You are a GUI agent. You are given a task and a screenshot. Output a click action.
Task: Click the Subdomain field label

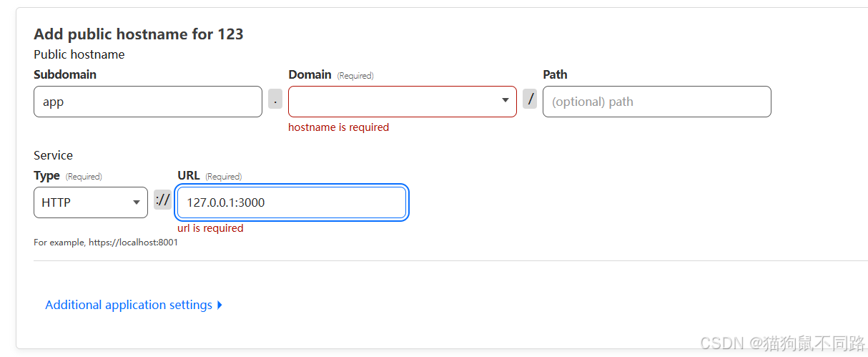[x=65, y=74]
